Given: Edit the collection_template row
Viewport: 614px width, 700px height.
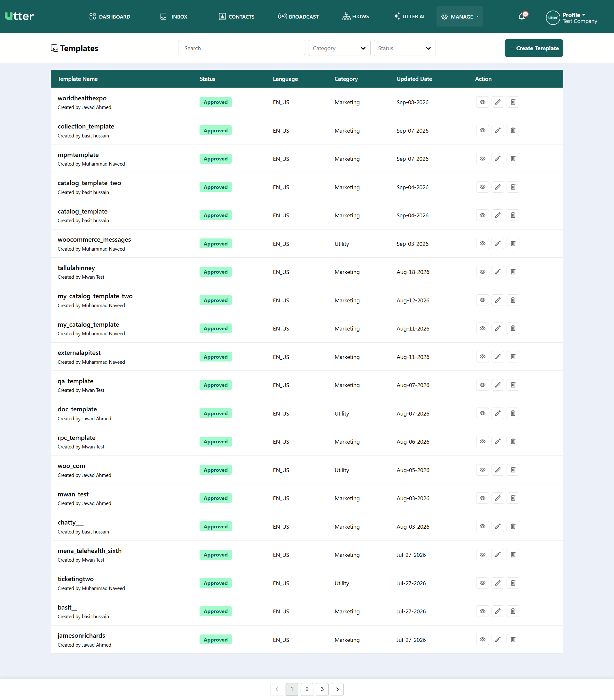Looking at the screenshot, I should click(498, 130).
